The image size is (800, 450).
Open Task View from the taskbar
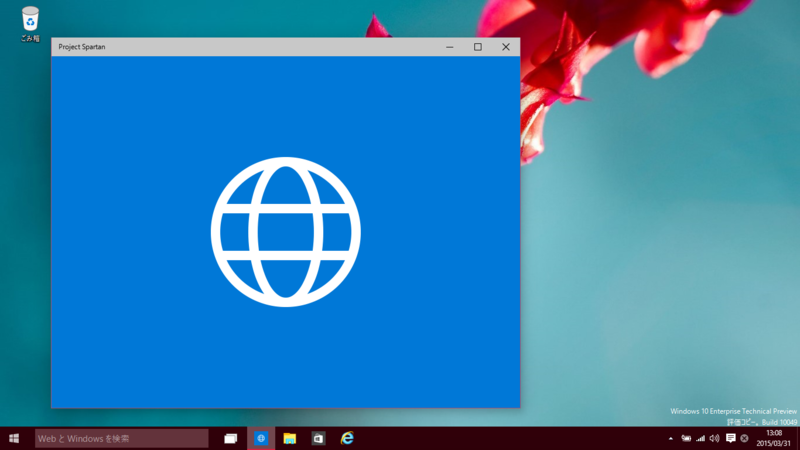[x=231, y=438]
